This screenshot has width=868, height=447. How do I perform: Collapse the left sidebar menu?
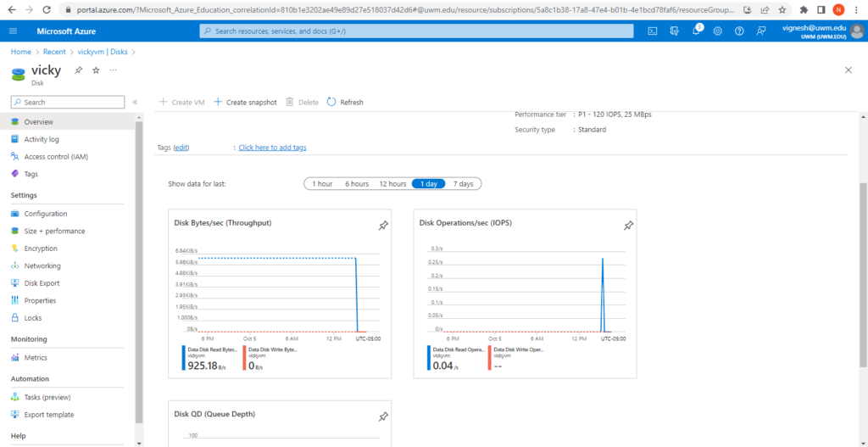click(135, 103)
